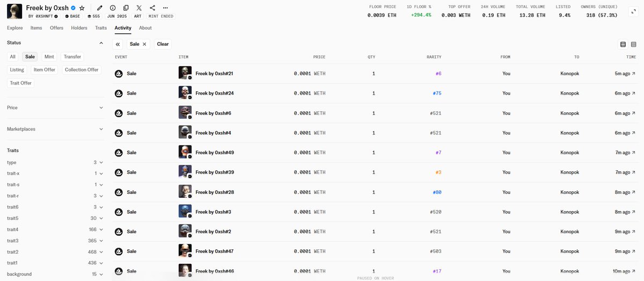Click the Sale event icon for Oxsh#6
The image size is (644, 281).
point(119,113)
